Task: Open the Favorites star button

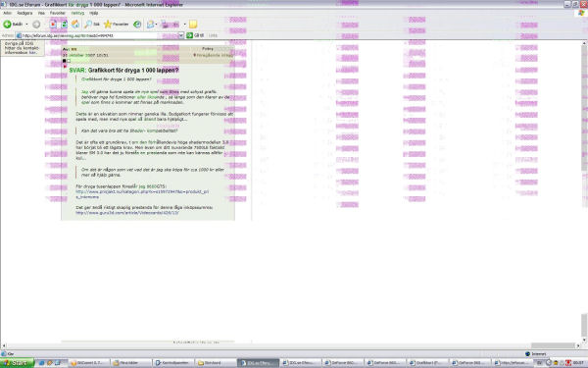Action: (x=117, y=24)
